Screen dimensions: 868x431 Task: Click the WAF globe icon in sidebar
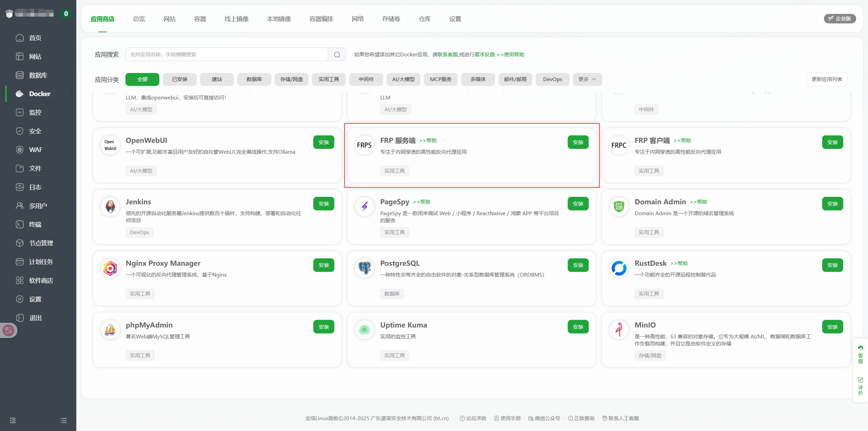point(20,150)
